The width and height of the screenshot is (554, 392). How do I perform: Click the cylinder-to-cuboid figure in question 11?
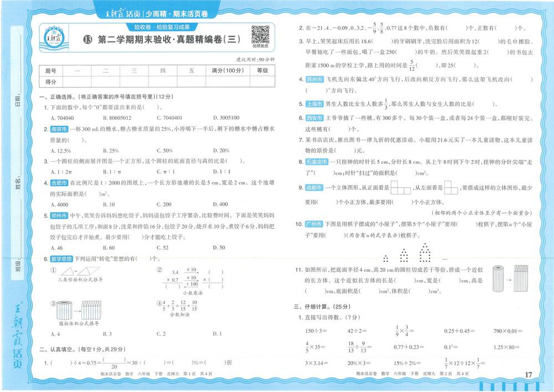coord(511,278)
